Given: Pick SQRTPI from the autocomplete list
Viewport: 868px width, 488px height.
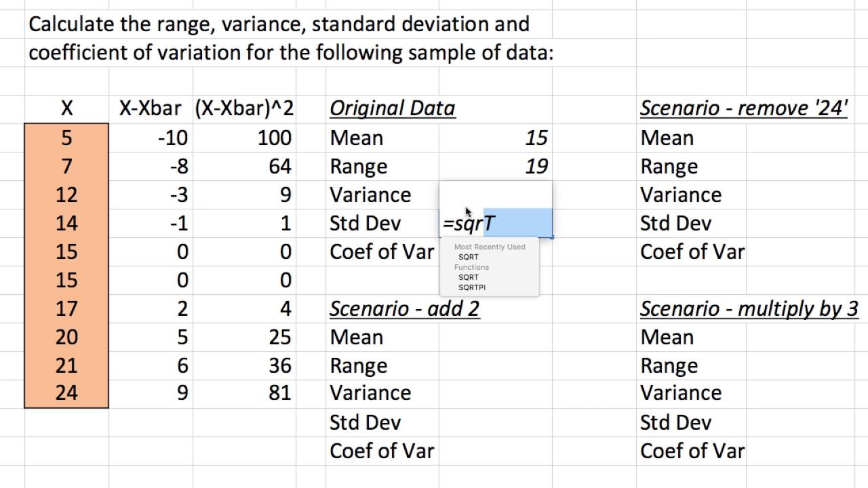Looking at the screenshot, I should (x=472, y=287).
